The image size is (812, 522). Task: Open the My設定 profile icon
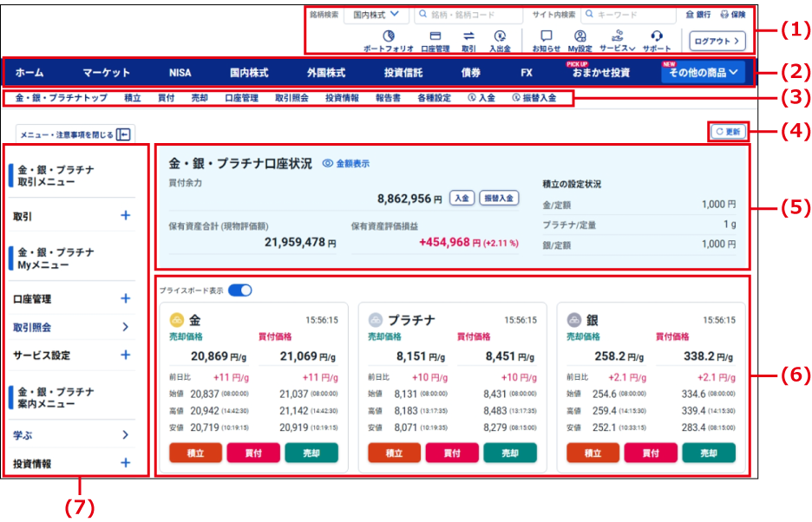coord(580,36)
